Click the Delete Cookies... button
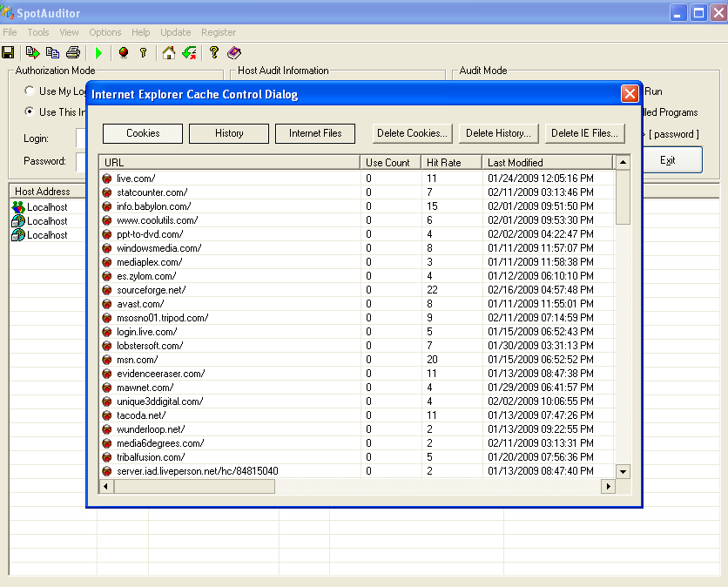 (412, 133)
